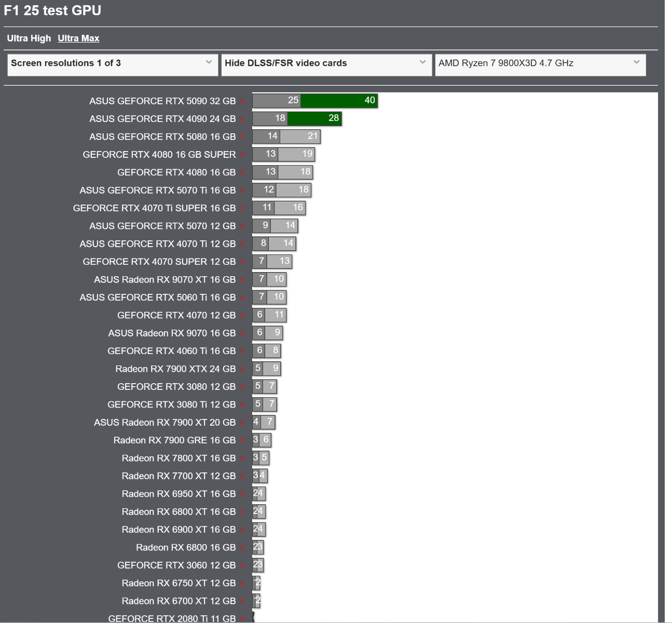Click the green 40 fps bar for RTX 5090

(339, 101)
